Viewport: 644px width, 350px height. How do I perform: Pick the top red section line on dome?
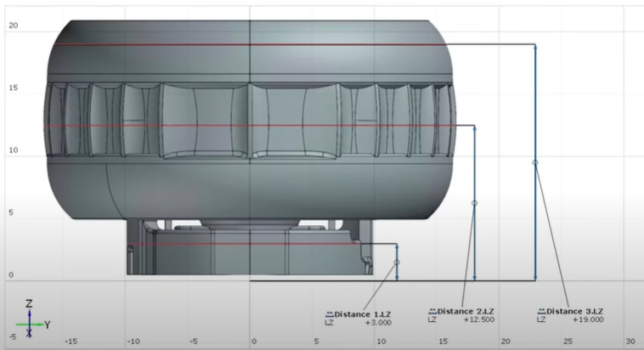point(170,44)
